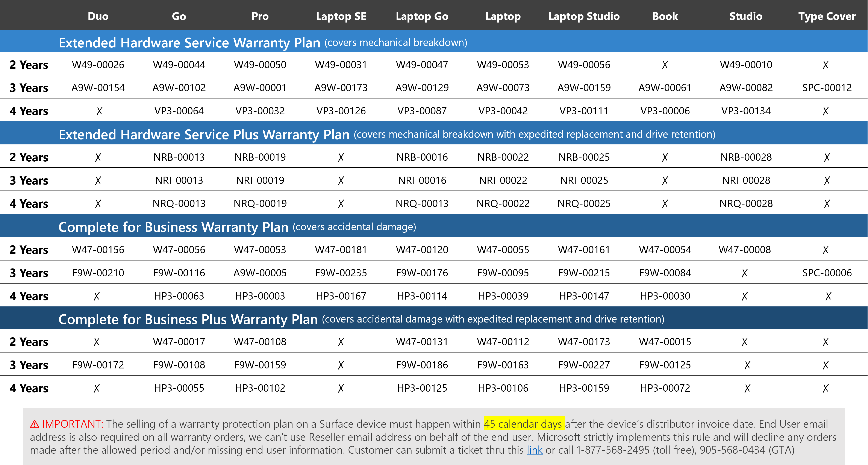This screenshot has width=868, height=465.
Task: Click the ticket submission 'link' hyperlink
Action: point(534,450)
